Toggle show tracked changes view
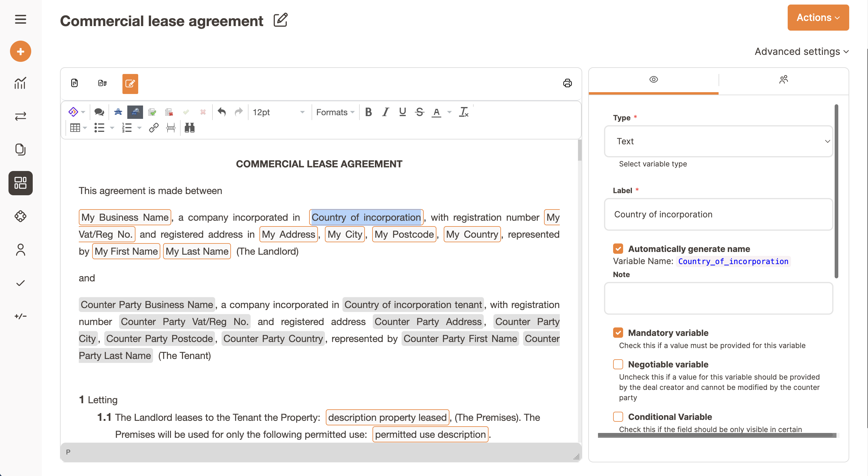 (135, 112)
